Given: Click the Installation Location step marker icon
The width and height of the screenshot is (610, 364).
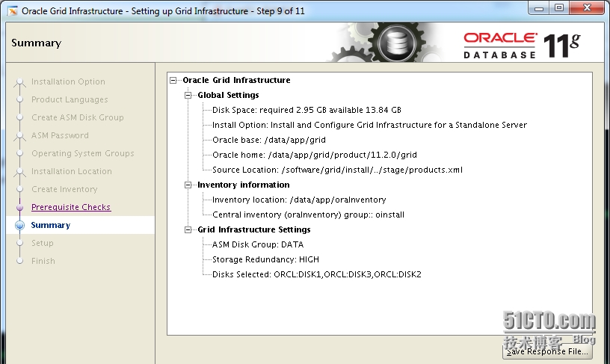Looking at the screenshot, I should coord(20,171).
